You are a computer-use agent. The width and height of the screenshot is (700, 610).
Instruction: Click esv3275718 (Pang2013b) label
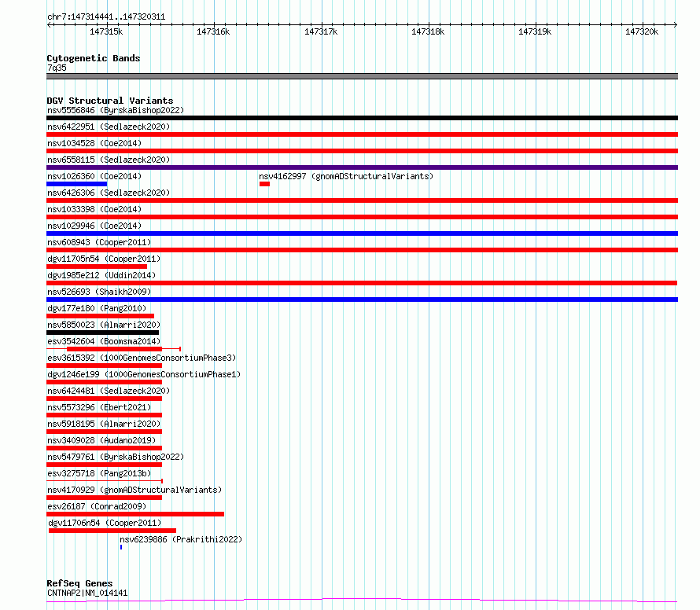99,473
